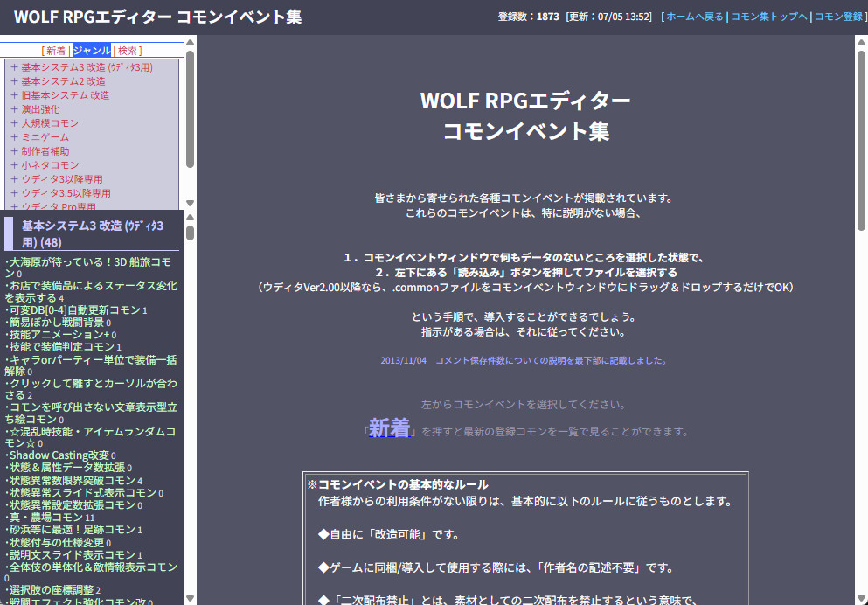Viewport: 868px width, 605px height.
Task: Open 状態異常スライド式表示コモン entry
Action: pyautogui.click(x=83, y=492)
